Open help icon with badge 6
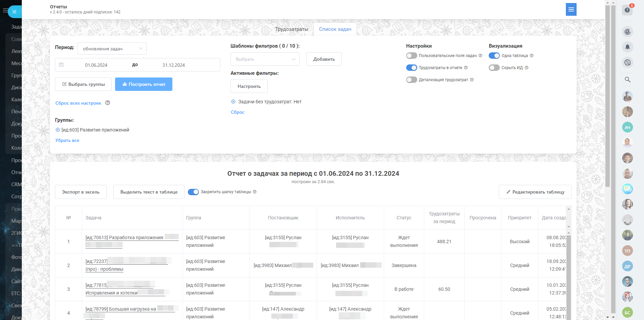 (627, 10)
